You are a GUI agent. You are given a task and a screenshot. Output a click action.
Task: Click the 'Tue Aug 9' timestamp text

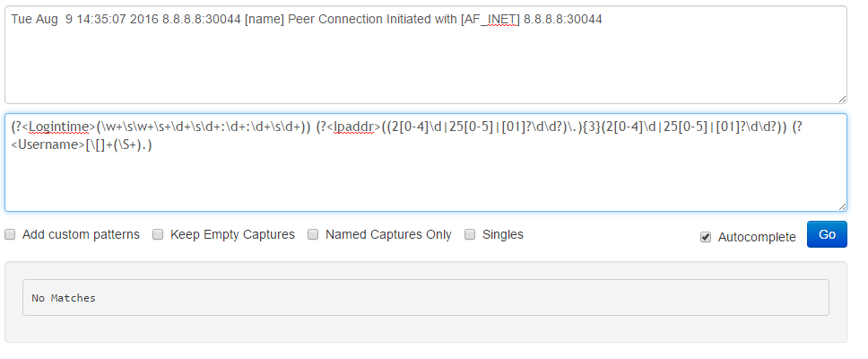pos(40,19)
